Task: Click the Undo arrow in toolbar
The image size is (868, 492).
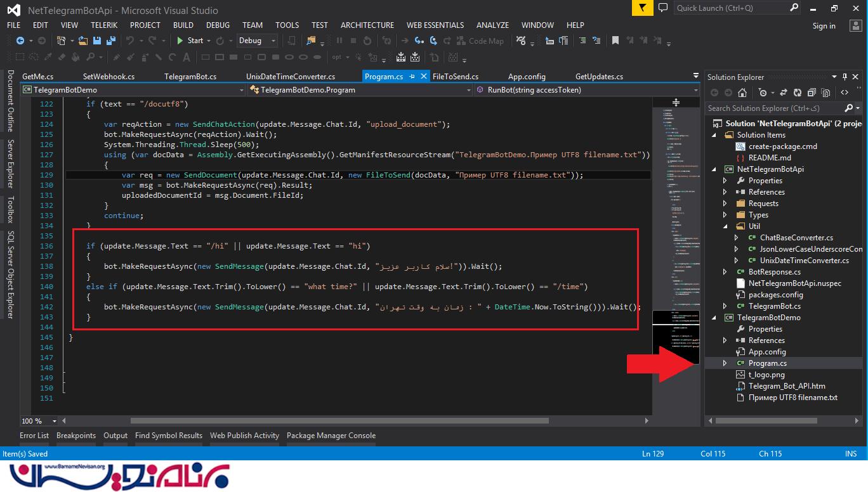Action: click(130, 41)
